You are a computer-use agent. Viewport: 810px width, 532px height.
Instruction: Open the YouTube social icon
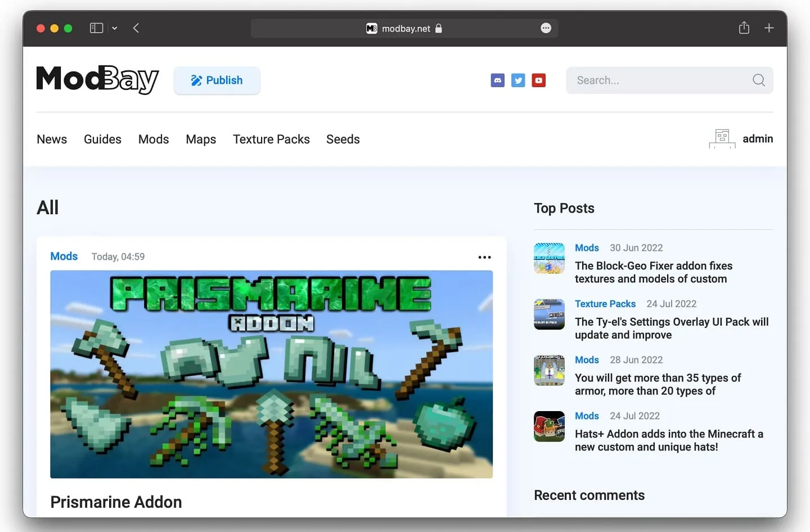coord(539,80)
